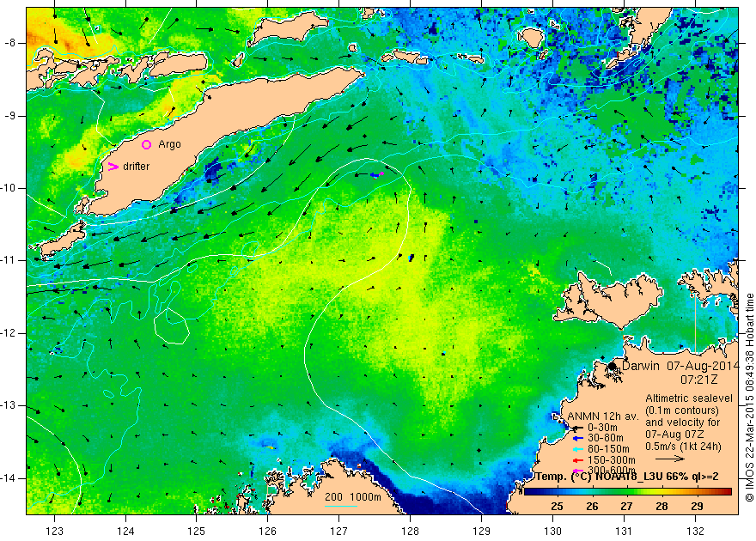Click the '0-30m' depth label
The width and height of the screenshot is (756, 541).
tap(602, 428)
